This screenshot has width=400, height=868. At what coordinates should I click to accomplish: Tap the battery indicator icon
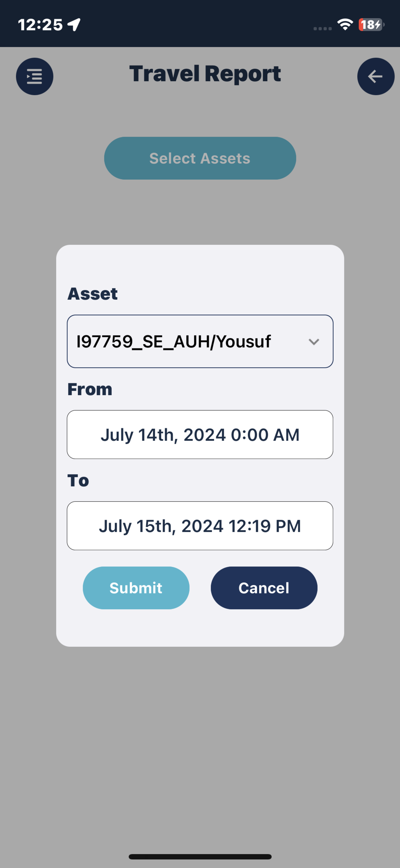coord(371,25)
